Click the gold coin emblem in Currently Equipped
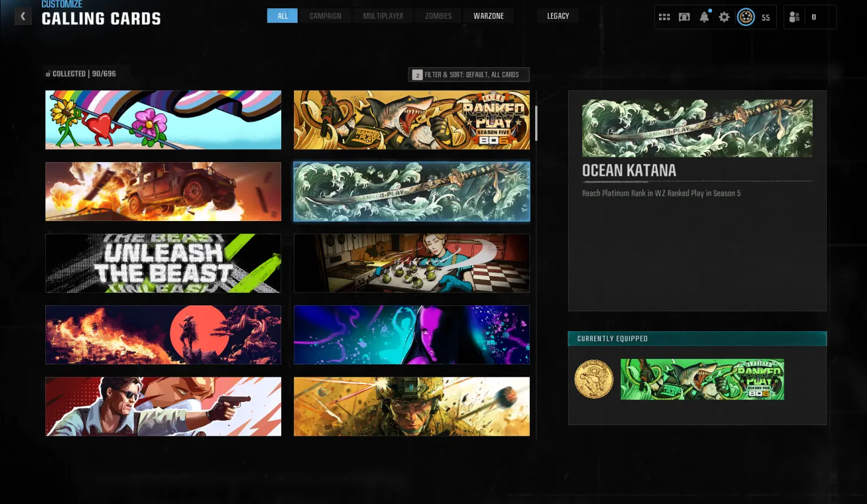The width and height of the screenshot is (867, 504). point(594,379)
